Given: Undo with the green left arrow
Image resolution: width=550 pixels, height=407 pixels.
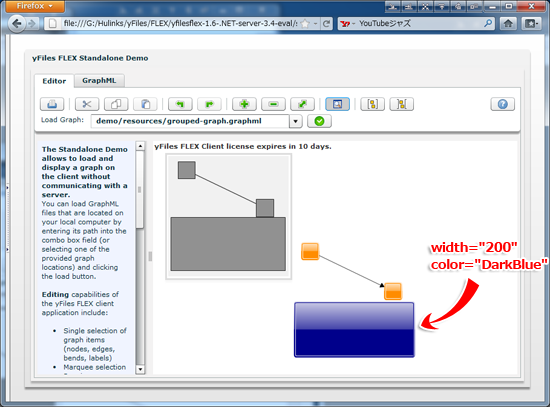Looking at the screenshot, I should (x=180, y=104).
